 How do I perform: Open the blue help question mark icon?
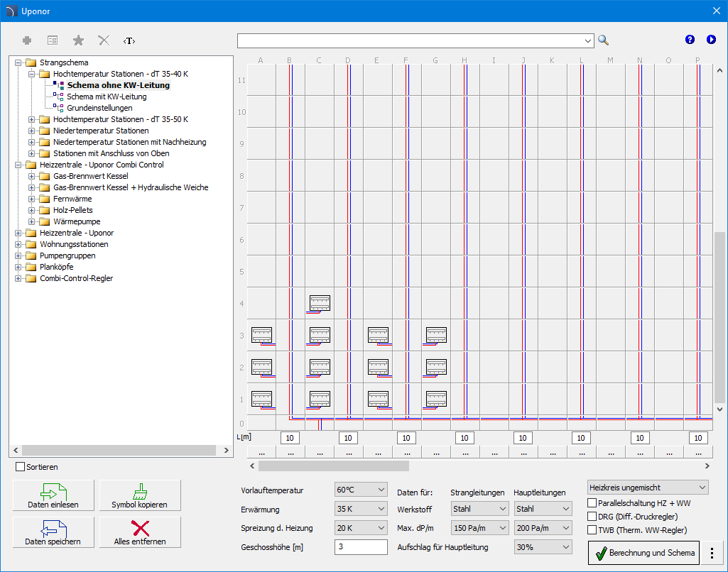click(690, 40)
